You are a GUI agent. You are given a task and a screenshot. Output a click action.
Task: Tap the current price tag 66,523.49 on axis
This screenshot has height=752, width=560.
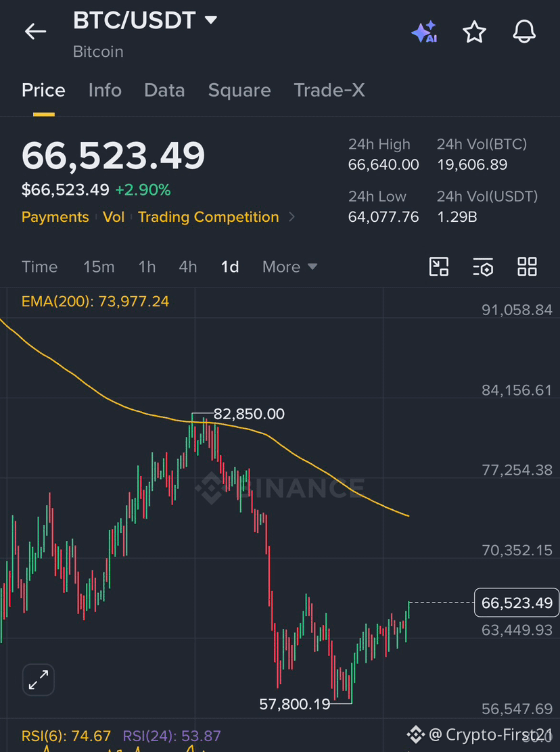tap(517, 603)
